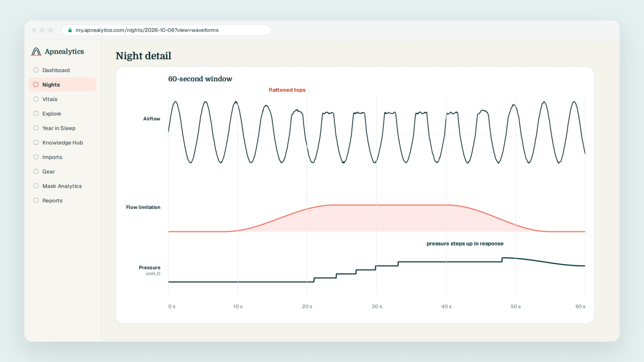This screenshot has width=644, height=362.
Task: Click the 10 s time tick
Action: pos(238,306)
